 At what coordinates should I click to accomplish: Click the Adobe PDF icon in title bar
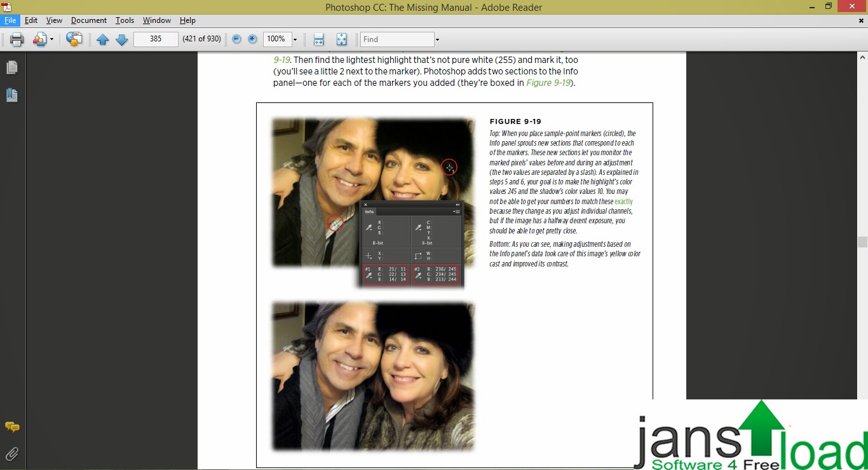coord(6,6)
